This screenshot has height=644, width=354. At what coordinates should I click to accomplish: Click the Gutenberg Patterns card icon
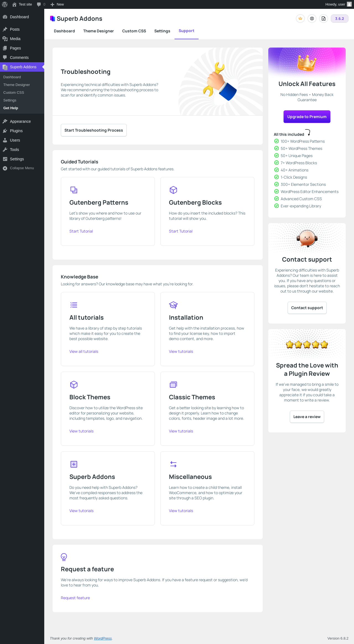pos(74,190)
